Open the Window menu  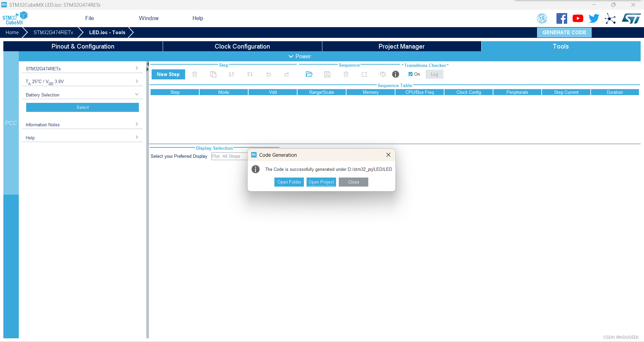point(149,18)
